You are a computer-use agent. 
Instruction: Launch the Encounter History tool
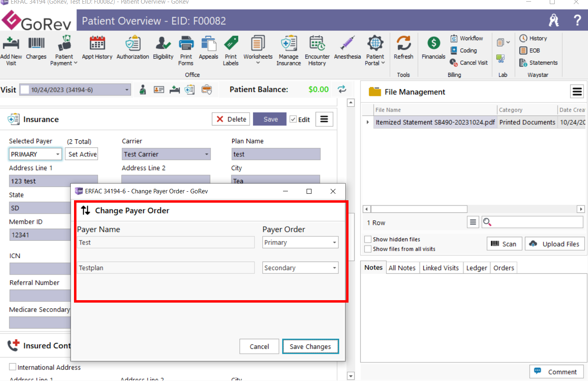tap(317, 50)
